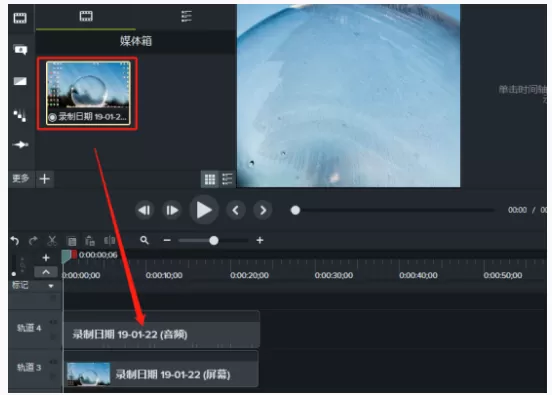Step to the previous frame
Image resolution: width=552 pixels, height=395 pixels.
144,210
